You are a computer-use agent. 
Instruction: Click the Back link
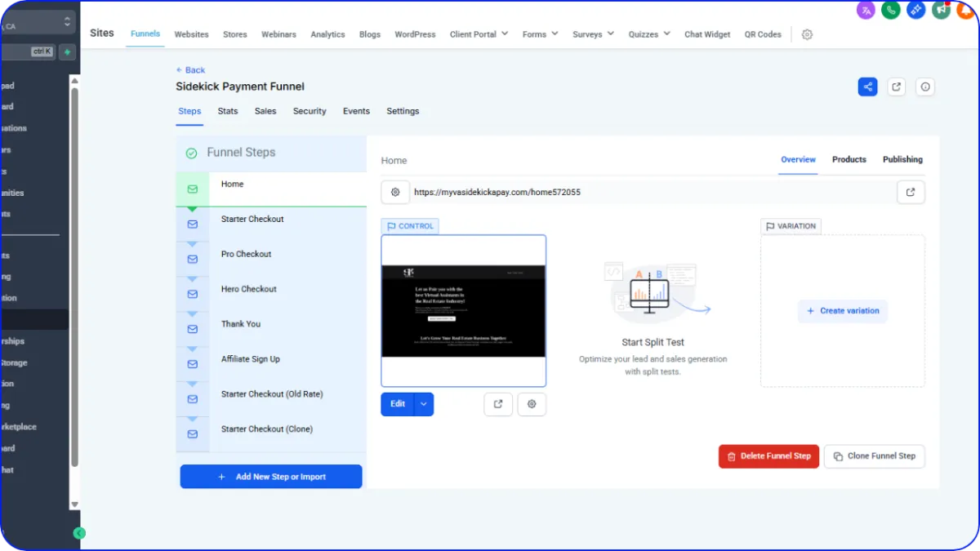(190, 70)
